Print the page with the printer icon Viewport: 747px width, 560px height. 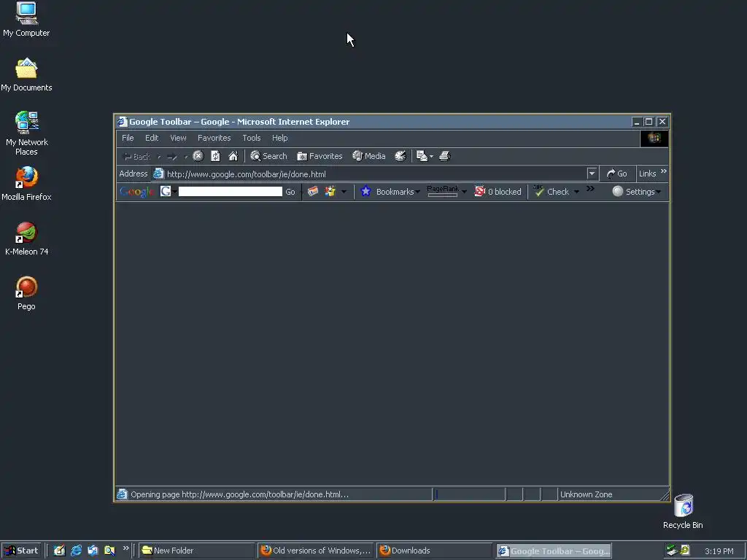(444, 156)
